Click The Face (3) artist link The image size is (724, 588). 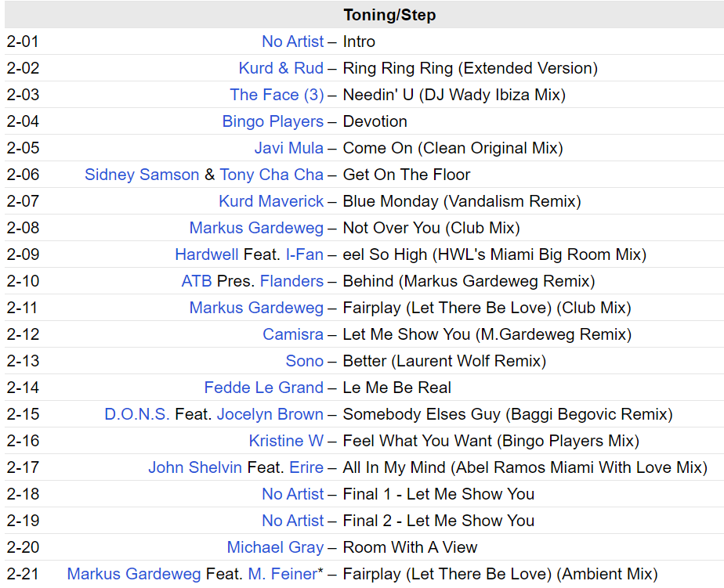[276, 95]
